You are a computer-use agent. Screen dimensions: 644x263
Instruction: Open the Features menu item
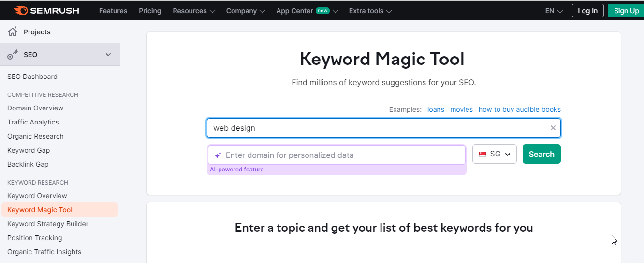tap(113, 11)
